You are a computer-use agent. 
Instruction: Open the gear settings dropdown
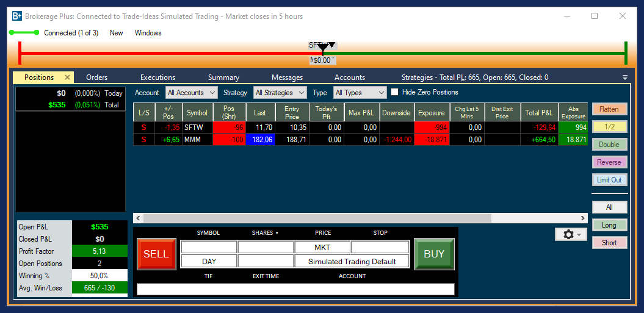point(571,234)
